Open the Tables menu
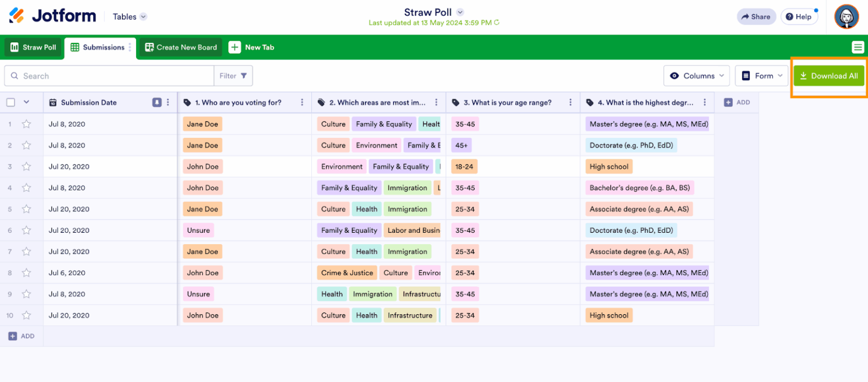868x382 pixels. coord(129,16)
